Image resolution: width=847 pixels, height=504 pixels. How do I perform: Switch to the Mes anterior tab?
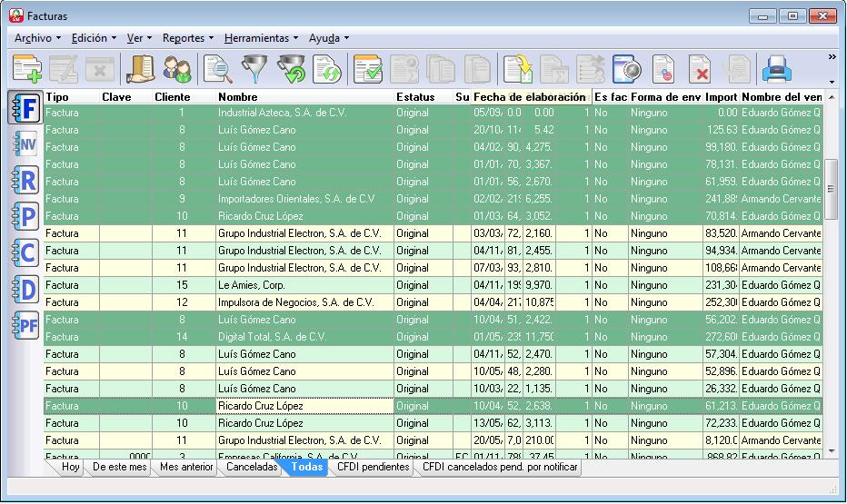[x=186, y=467]
